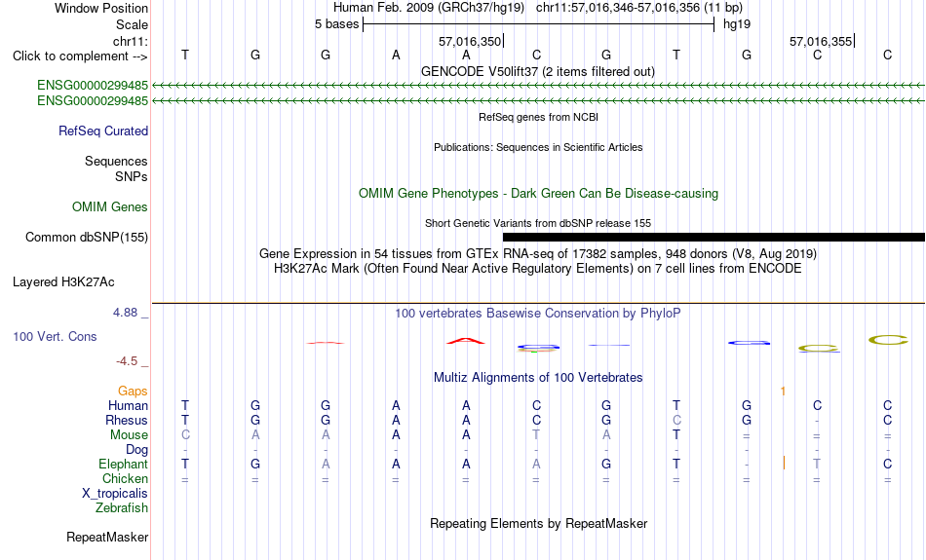Click the 'Click to complement -->' label
The image size is (926, 560).
click(80, 56)
